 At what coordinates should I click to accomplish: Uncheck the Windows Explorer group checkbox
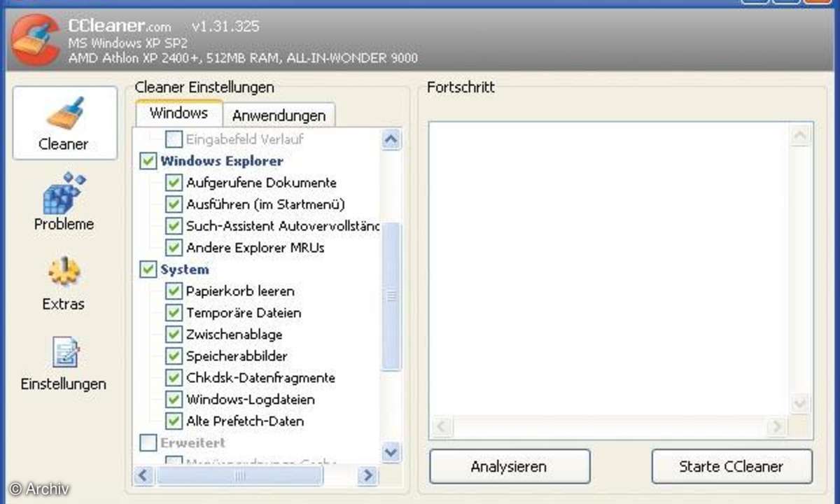coord(148,161)
